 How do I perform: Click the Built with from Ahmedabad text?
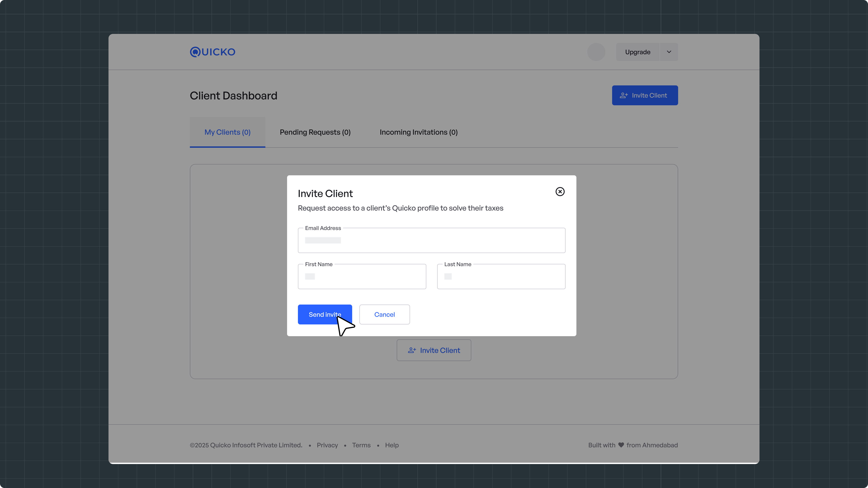[x=633, y=445]
